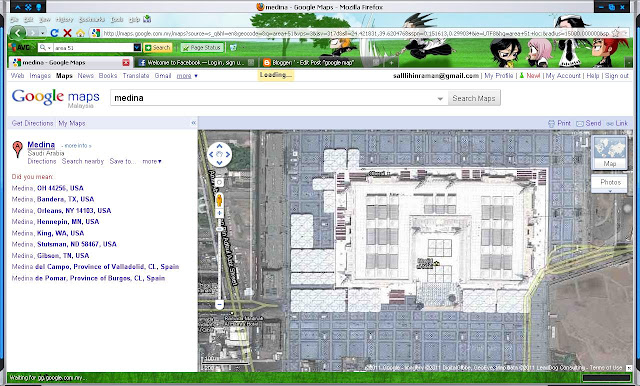The height and width of the screenshot is (386, 640).
Task: Zoom in with the plus button on the map
Action: (219, 213)
